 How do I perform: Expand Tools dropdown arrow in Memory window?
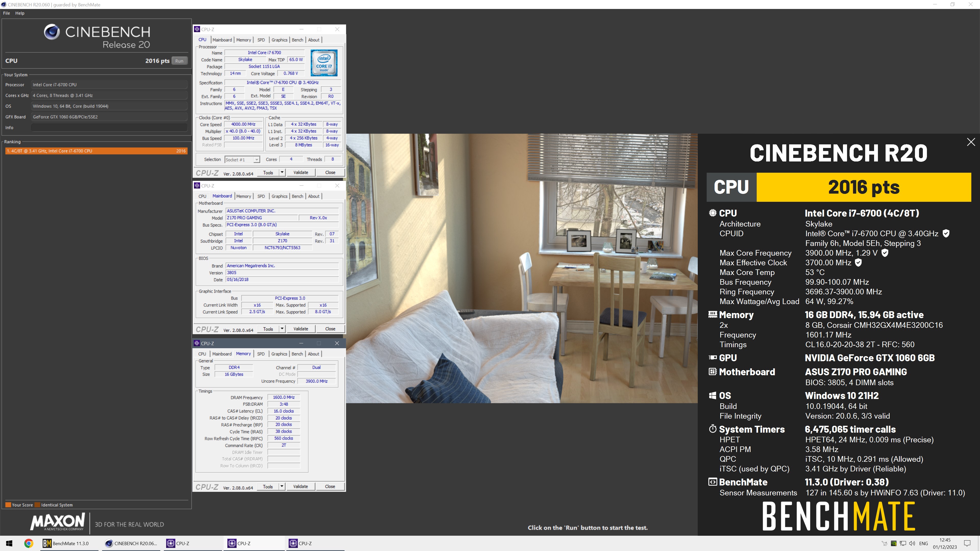coord(282,486)
